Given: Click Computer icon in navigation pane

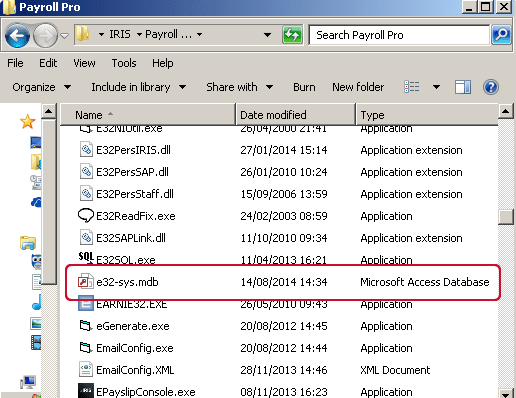Looking at the screenshot, I should 28,382.
